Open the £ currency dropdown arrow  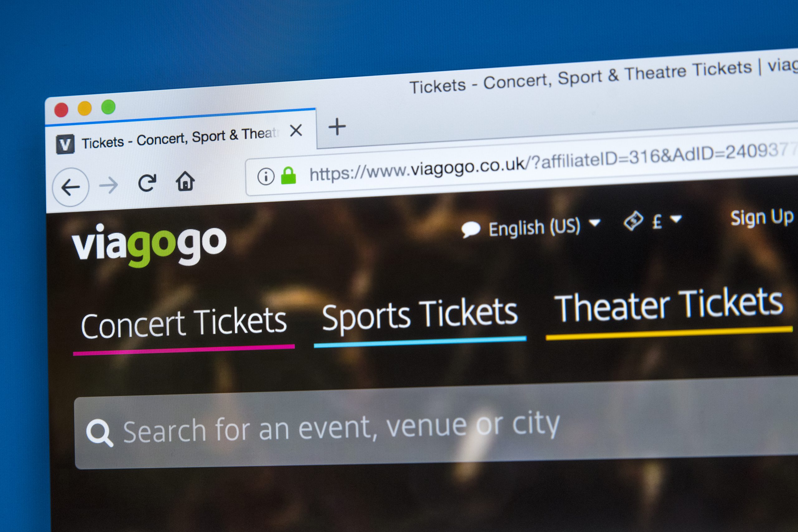click(x=676, y=219)
